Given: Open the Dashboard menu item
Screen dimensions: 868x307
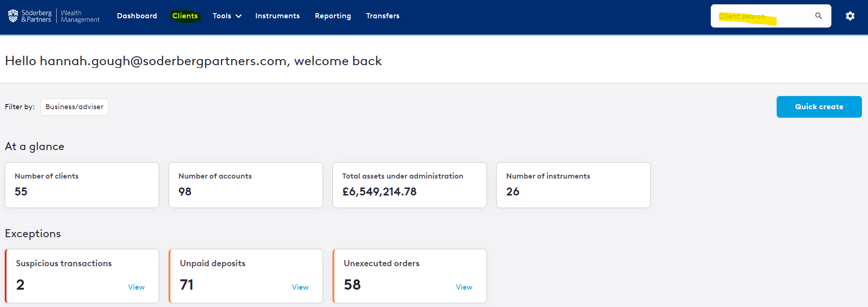Looking at the screenshot, I should coord(137,16).
